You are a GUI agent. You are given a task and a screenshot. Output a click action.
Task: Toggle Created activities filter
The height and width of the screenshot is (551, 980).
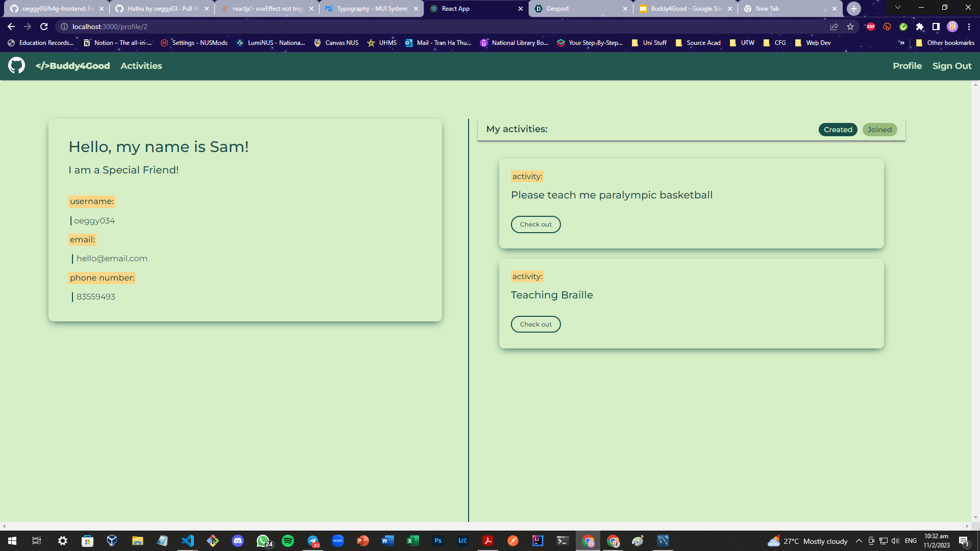pos(838,130)
